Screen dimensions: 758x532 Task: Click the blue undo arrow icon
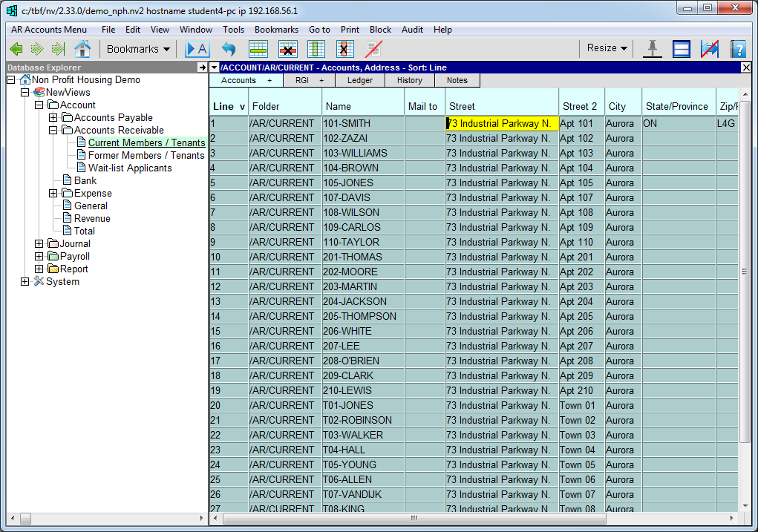tap(229, 49)
